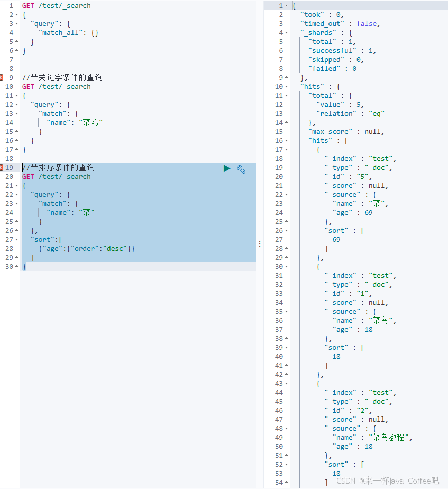Click the "took" : 0 line in the response
Screen dimensions: 448x489
(x=322, y=15)
